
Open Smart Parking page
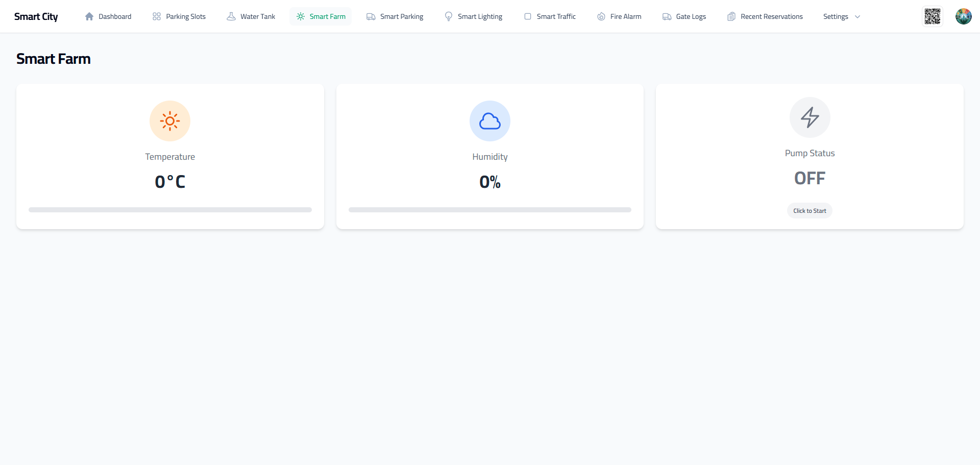(395, 16)
